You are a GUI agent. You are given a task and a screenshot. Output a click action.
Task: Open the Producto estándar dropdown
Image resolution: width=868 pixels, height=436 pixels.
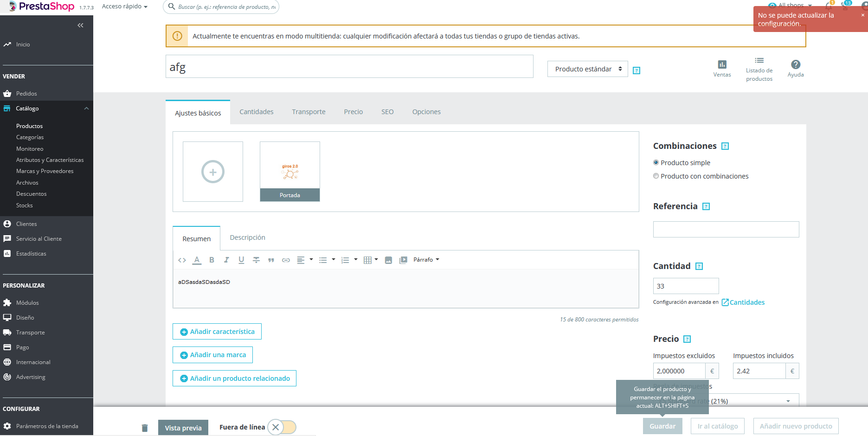(x=587, y=69)
